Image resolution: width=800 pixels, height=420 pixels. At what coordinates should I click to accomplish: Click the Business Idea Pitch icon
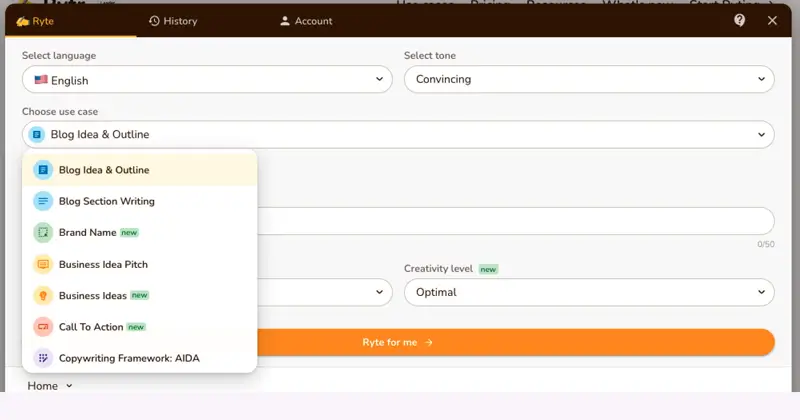[43, 264]
